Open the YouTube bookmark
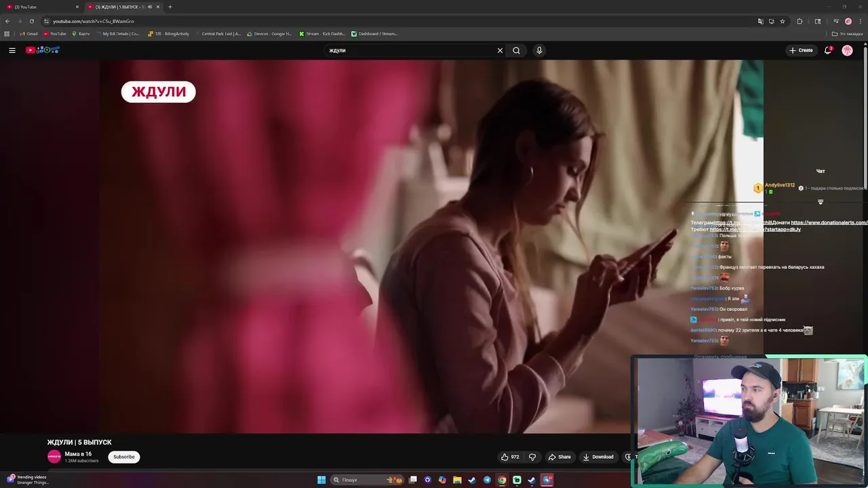The width and height of the screenshot is (868, 488). coord(55,34)
